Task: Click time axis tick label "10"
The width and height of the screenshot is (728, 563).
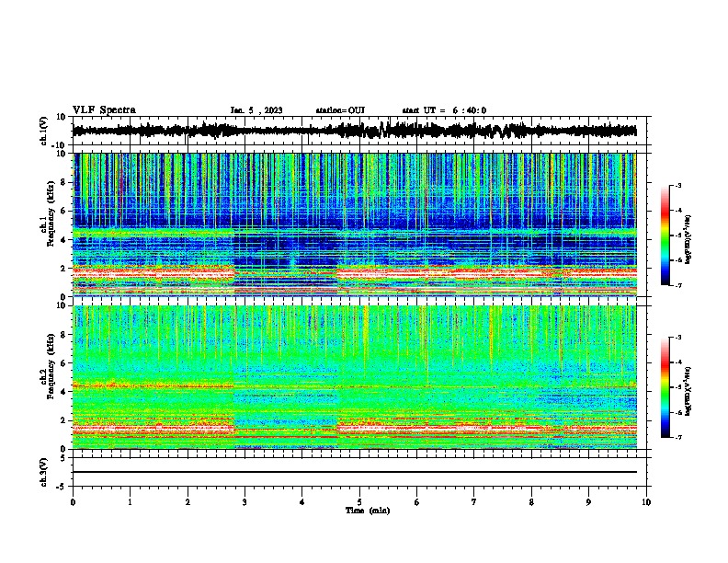Action: pos(646,502)
